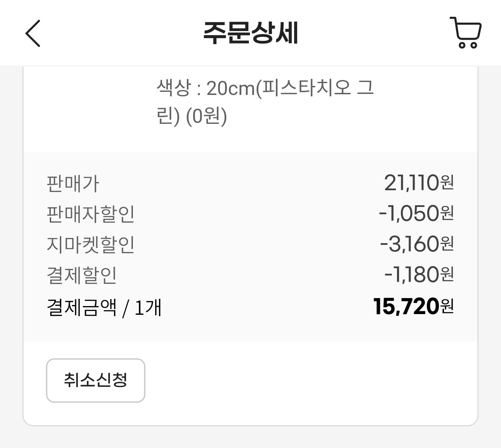Click the 21,110원 sale price value
This screenshot has width=501, height=448.
(x=419, y=183)
